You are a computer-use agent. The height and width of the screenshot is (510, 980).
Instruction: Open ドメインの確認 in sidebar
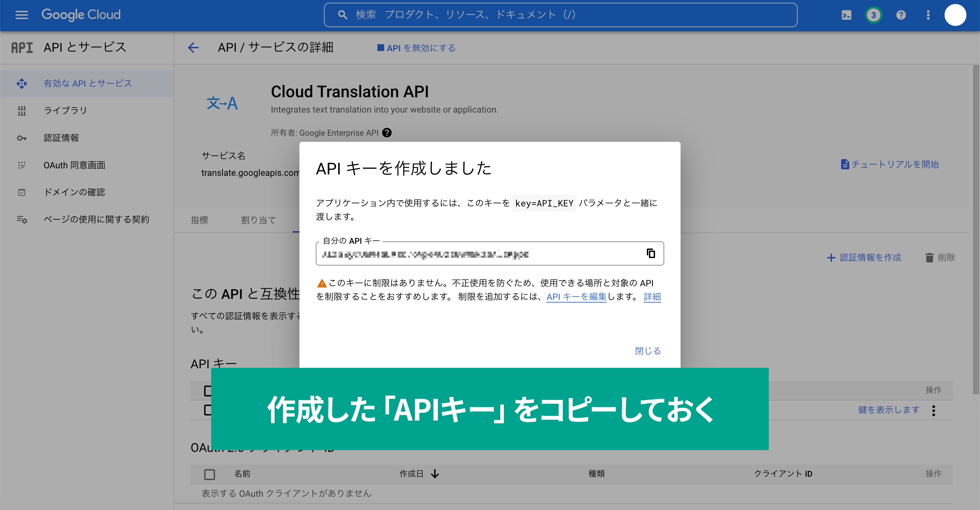pyautogui.click(x=87, y=192)
